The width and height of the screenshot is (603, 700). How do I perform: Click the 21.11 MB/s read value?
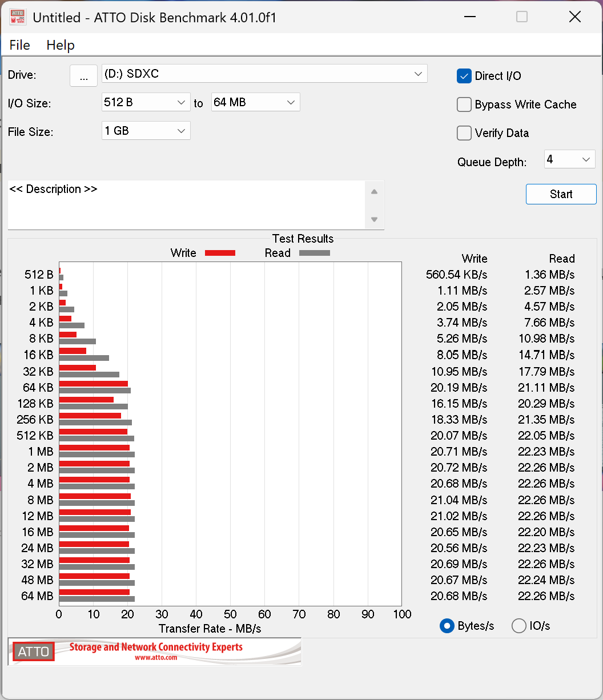coord(546,387)
